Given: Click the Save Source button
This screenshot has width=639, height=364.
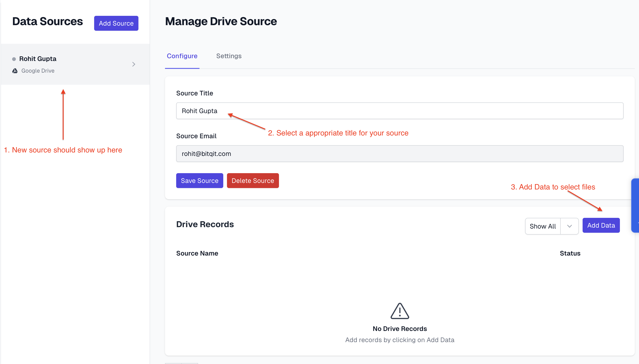Looking at the screenshot, I should 199,181.
